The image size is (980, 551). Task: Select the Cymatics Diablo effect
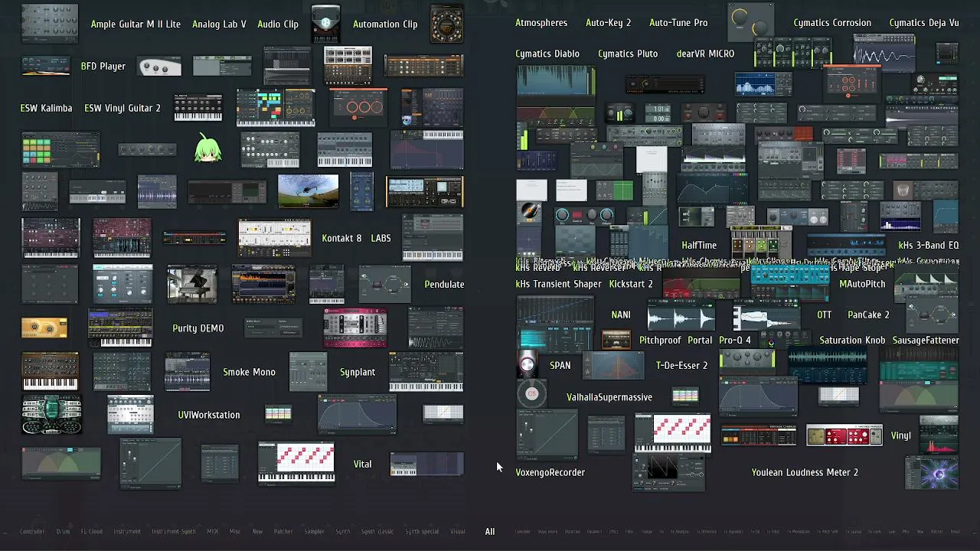pyautogui.click(x=547, y=54)
